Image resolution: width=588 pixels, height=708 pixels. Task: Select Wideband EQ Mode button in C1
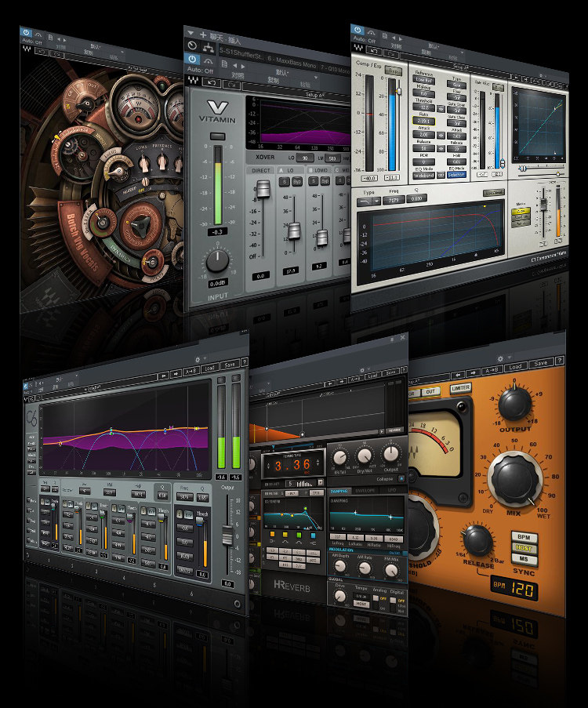click(x=423, y=176)
